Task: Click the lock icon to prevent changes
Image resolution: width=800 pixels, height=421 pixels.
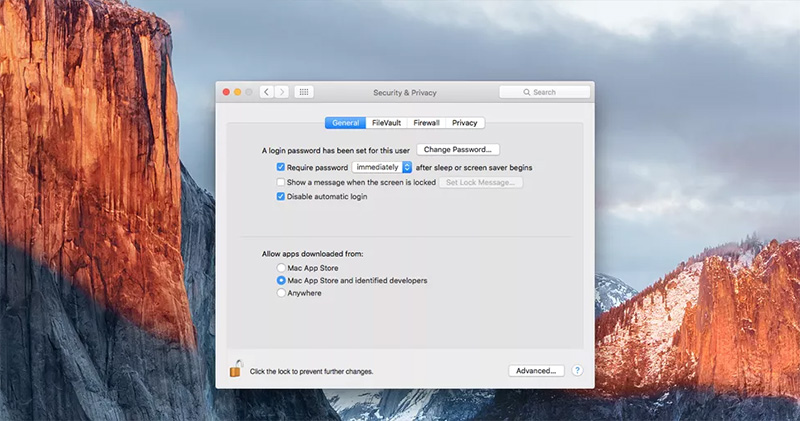Action: pos(236,368)
